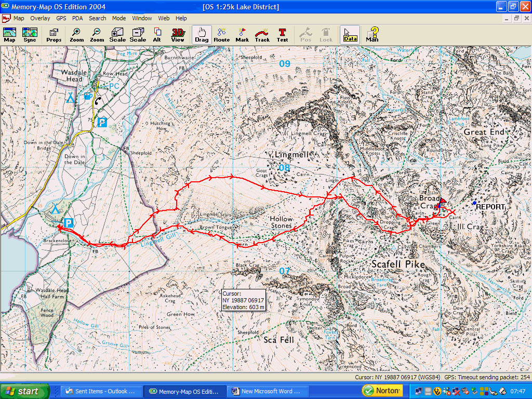This screenshot has height=399, width=532.
Task: Open the Man help manual icon
Action: (372, 35)
